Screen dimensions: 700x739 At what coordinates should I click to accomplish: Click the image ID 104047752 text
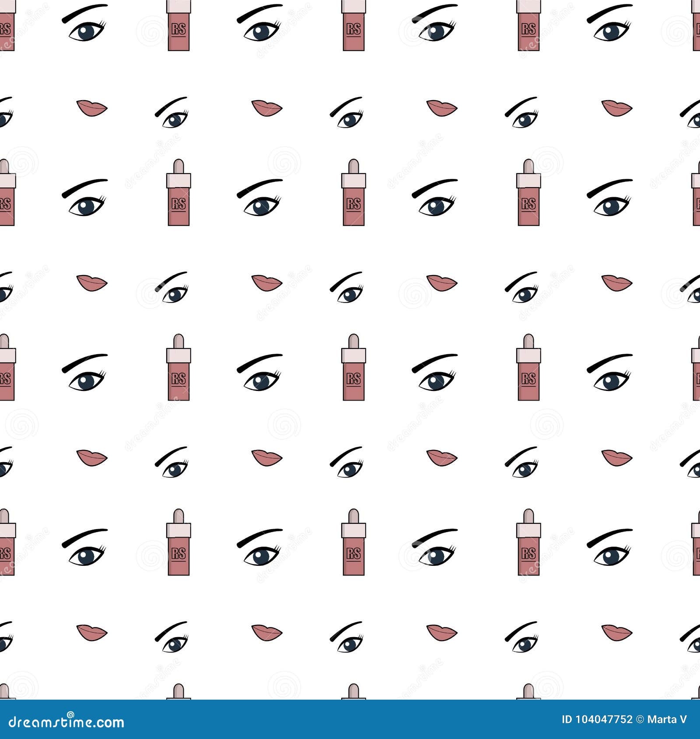click(x=597, y=719)
